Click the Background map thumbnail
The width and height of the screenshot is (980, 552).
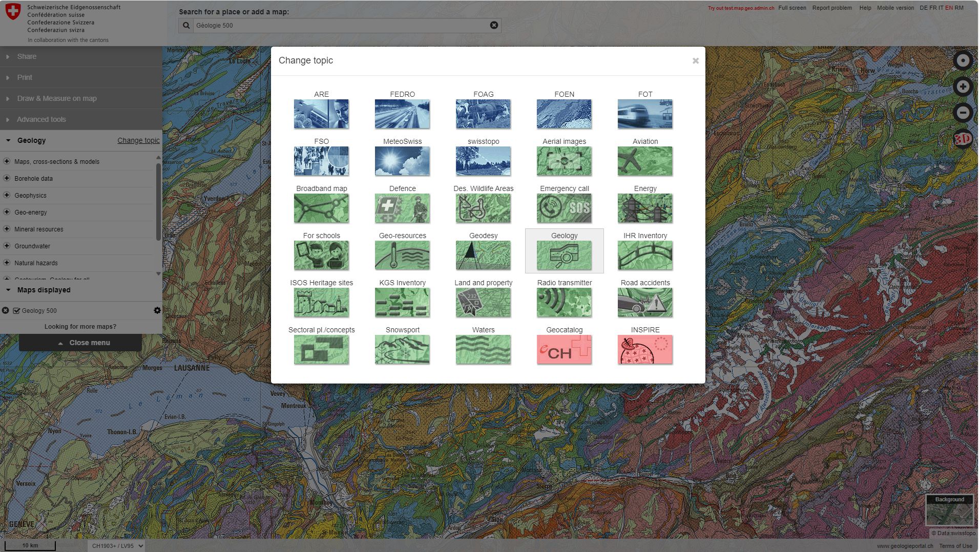(x=949, y=511)
